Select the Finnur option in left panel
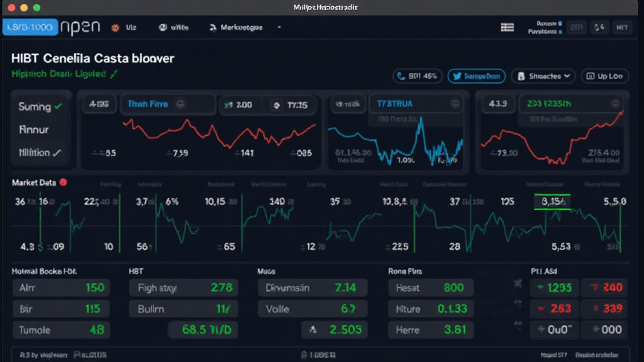The width and height of the screenshot is (644, 362). [34, 129]
